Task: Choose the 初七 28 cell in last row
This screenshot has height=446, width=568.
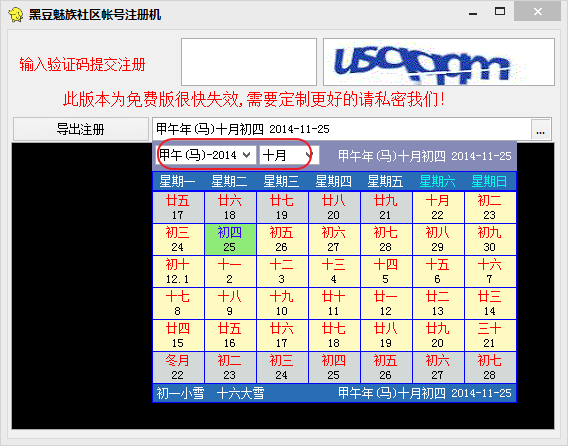Action: pyautogui.click(x=490, y=367)
